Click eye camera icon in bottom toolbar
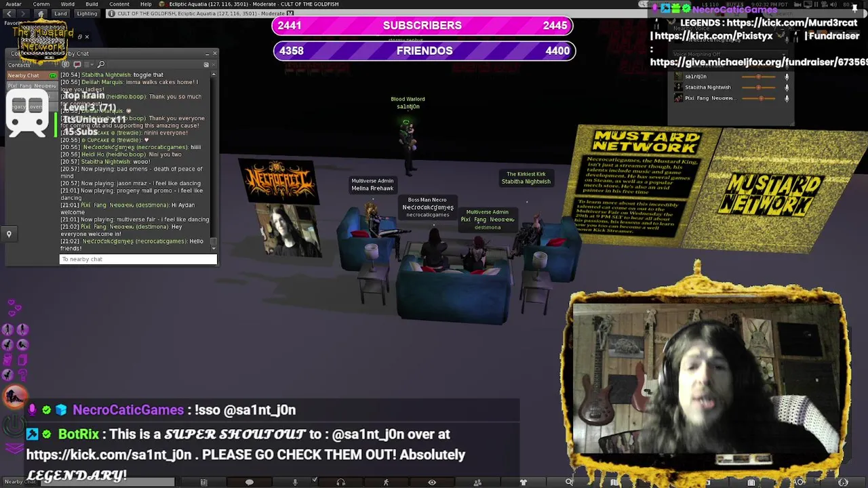Screen dimensions: 868x488 point(432,482)
